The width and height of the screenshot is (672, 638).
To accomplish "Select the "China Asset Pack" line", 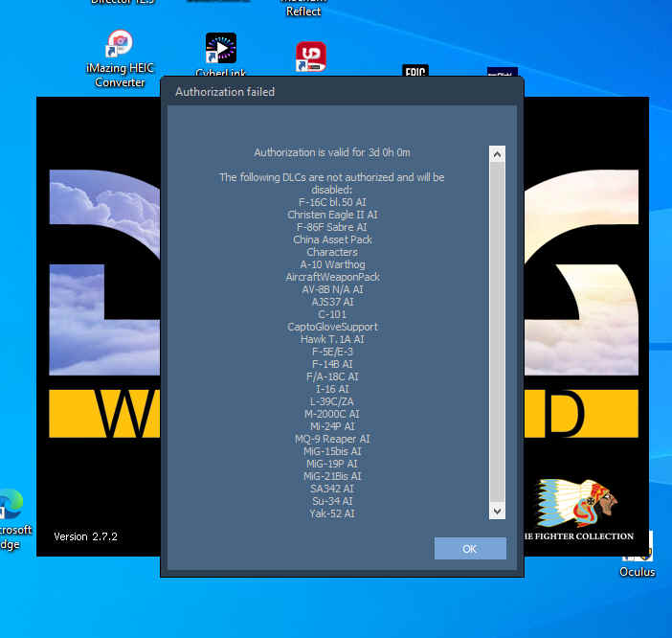I will point(332,239).
